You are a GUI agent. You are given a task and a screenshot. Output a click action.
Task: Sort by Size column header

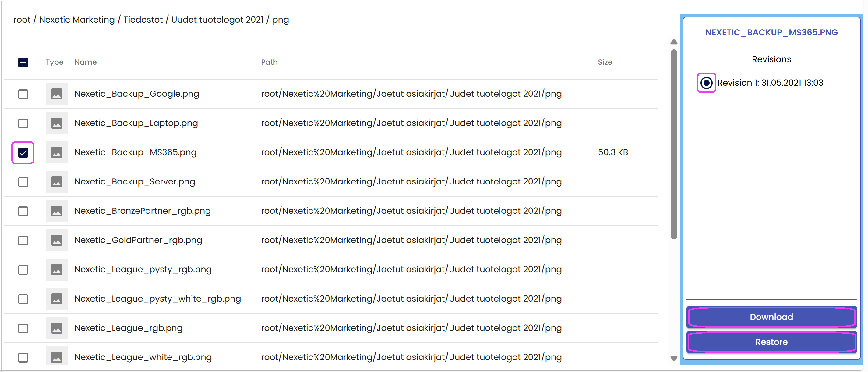(x=605, y=62)
